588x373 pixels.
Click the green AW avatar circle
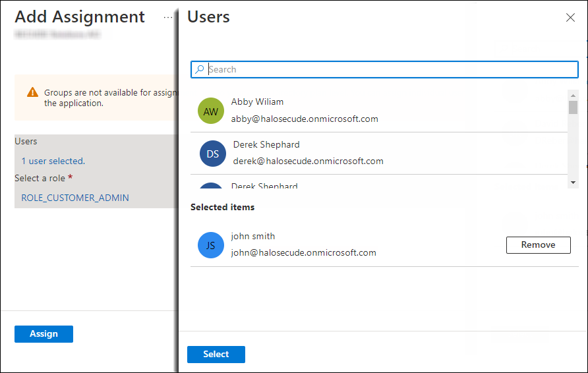pyautogui.click(x=211, y=111)
